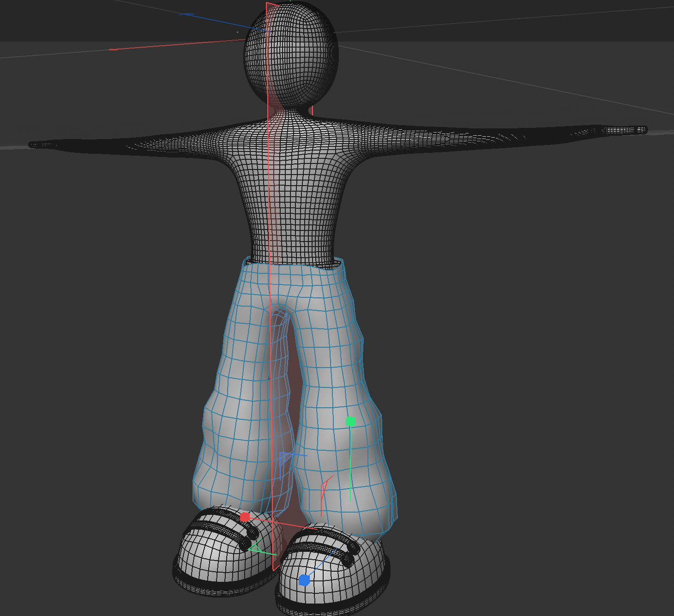Click the blue triangular plane handle of gizmo
The height and width of the screenshot is (616, 674).
(x=283, y=459)
